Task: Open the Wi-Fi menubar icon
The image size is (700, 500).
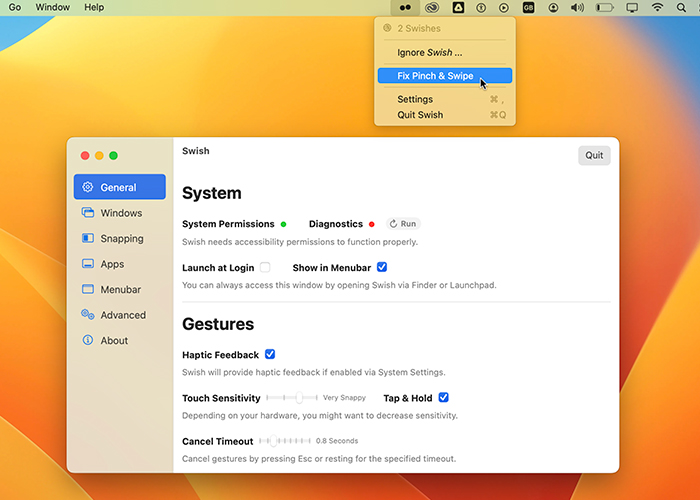Action: tap(657, 8)
